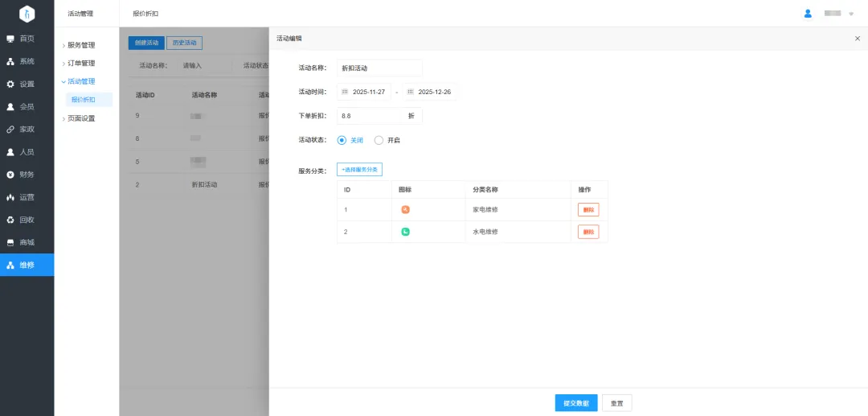Open the 会员 member icon in sidebar
This screenshot has height=416, width=868.
(10, 106)
